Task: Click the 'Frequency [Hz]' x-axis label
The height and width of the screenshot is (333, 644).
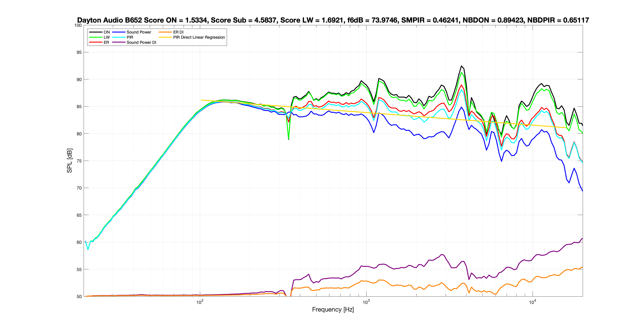Action: (333, 310)
